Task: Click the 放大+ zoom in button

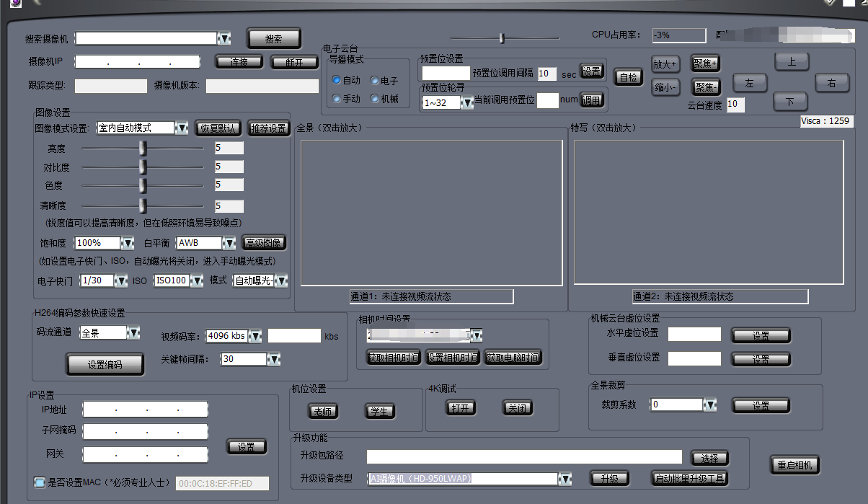Action: (x=665, y=64)
